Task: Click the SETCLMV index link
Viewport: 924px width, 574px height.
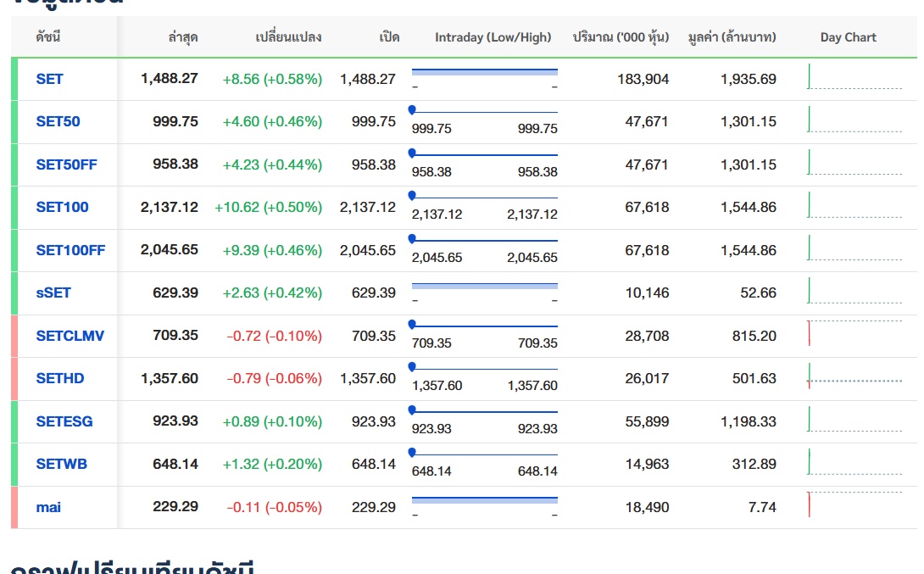Action: [x=70, y=336]
